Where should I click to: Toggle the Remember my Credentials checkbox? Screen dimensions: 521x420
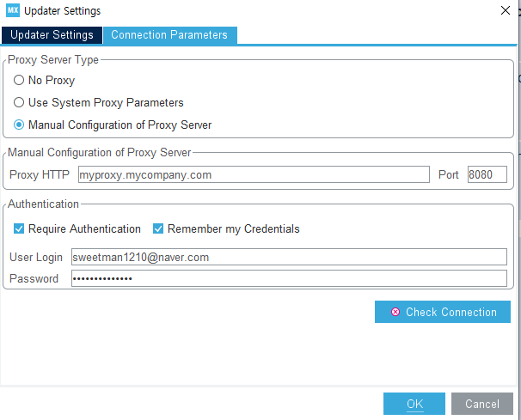coord(158,229)
